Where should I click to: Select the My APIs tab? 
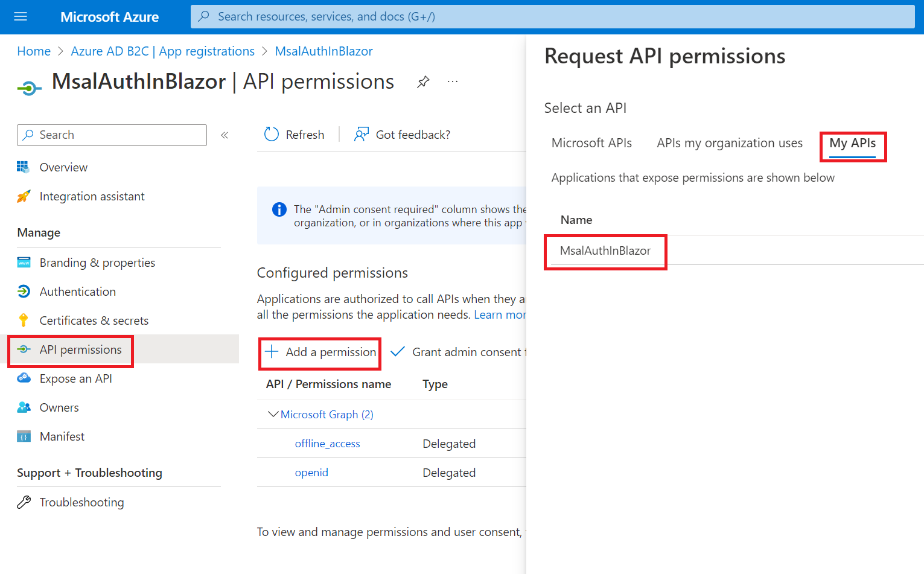point(852,143)
